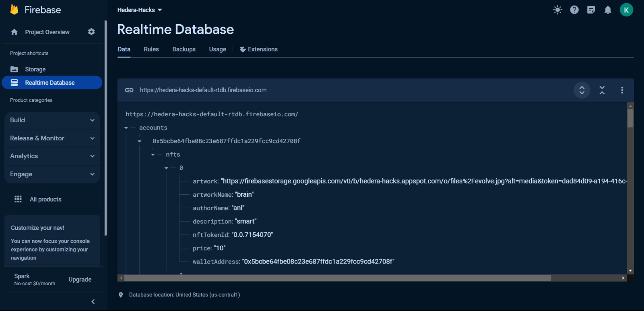Collapse the accounts tree node
The image size is (644, 311).
126,128
